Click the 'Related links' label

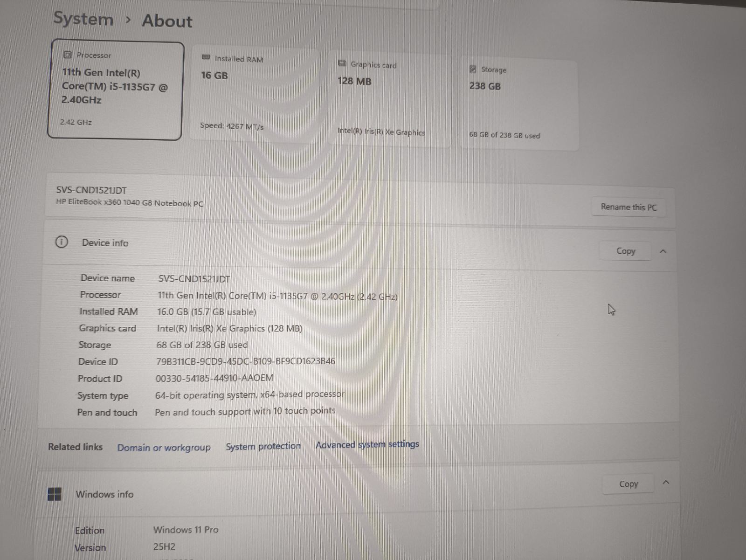pos(75,447)
